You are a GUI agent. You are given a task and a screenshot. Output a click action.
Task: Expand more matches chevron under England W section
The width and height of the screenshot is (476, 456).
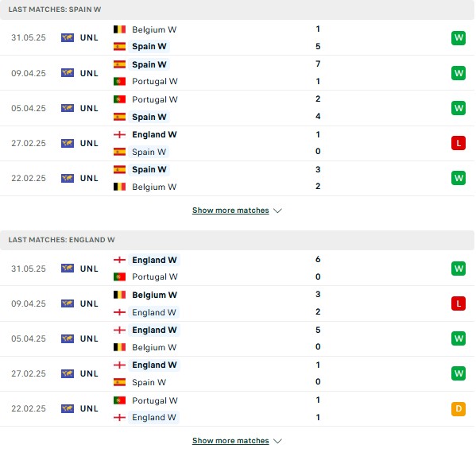[277, 441]
